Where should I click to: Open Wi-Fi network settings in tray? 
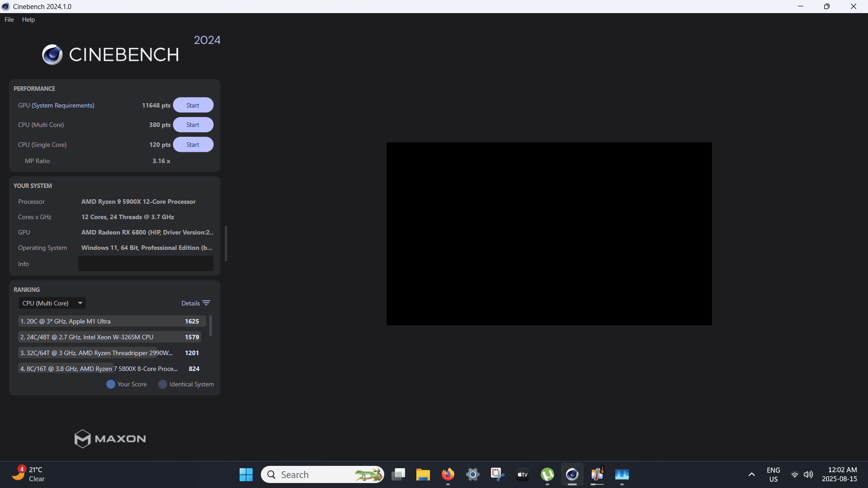794,474
